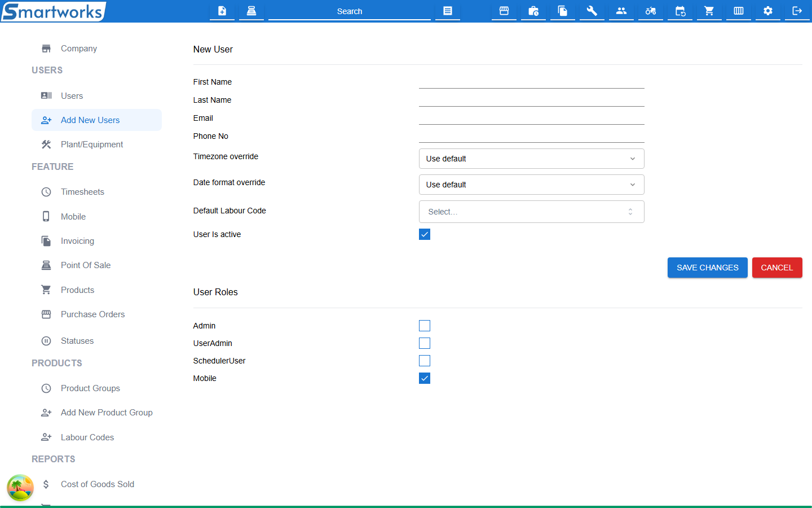Open the barcode columns icon in toolbar

[739, 11]
